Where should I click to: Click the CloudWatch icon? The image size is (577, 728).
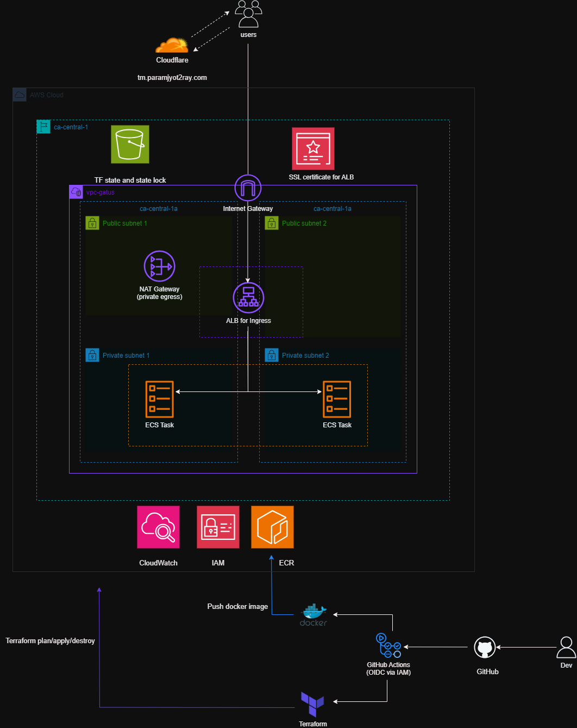point(158,527)
